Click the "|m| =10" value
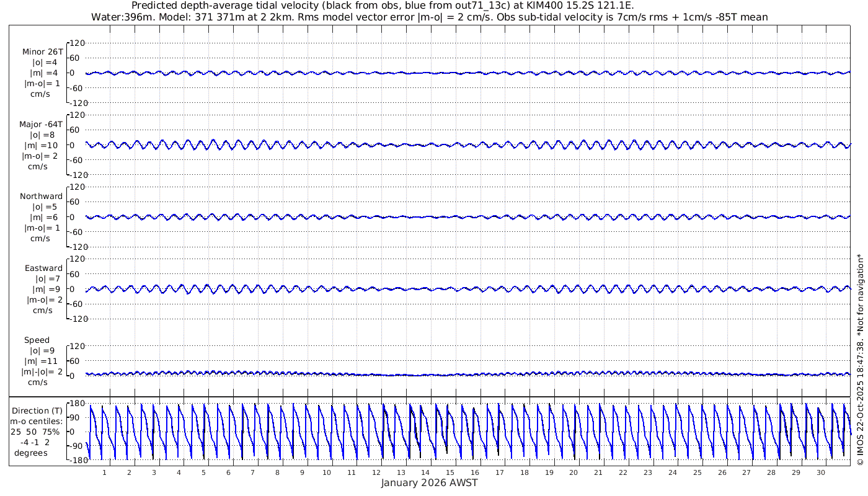 click(x=42, y=146)
